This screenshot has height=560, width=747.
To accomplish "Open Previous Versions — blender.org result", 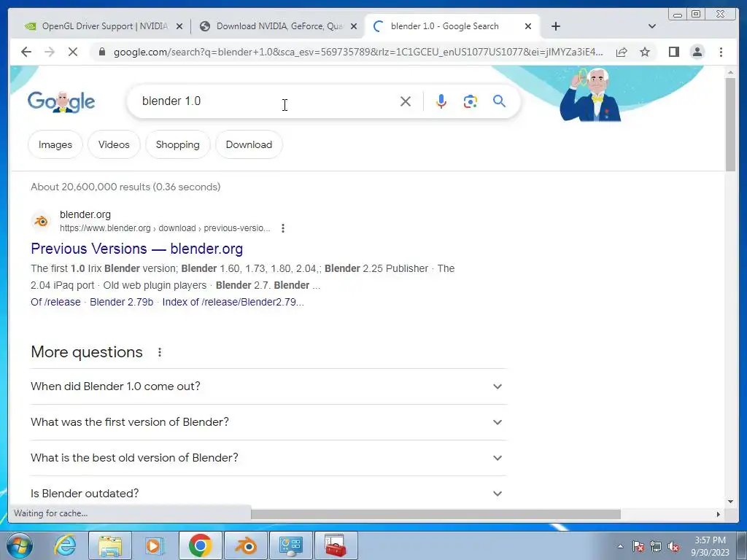I will click(136, 249).
